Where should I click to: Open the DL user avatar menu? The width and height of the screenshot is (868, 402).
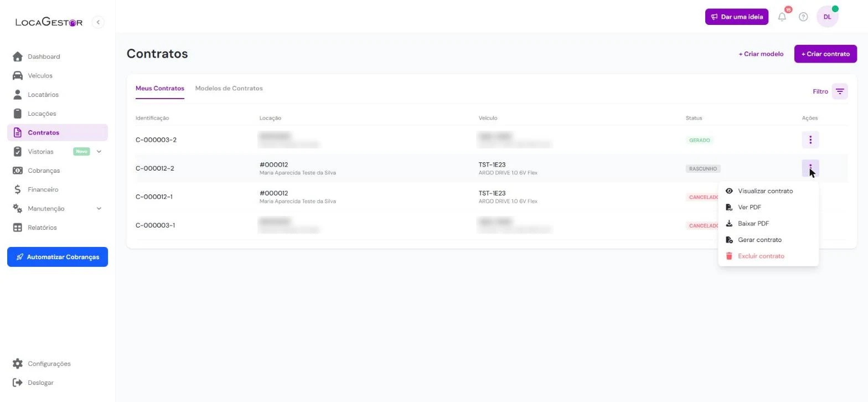[x=827, y=17]
